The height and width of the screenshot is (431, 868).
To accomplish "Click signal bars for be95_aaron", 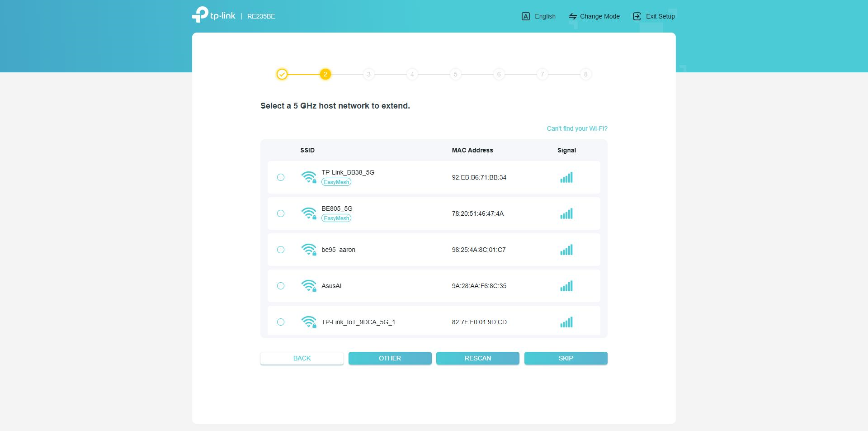I will [566, 250].
